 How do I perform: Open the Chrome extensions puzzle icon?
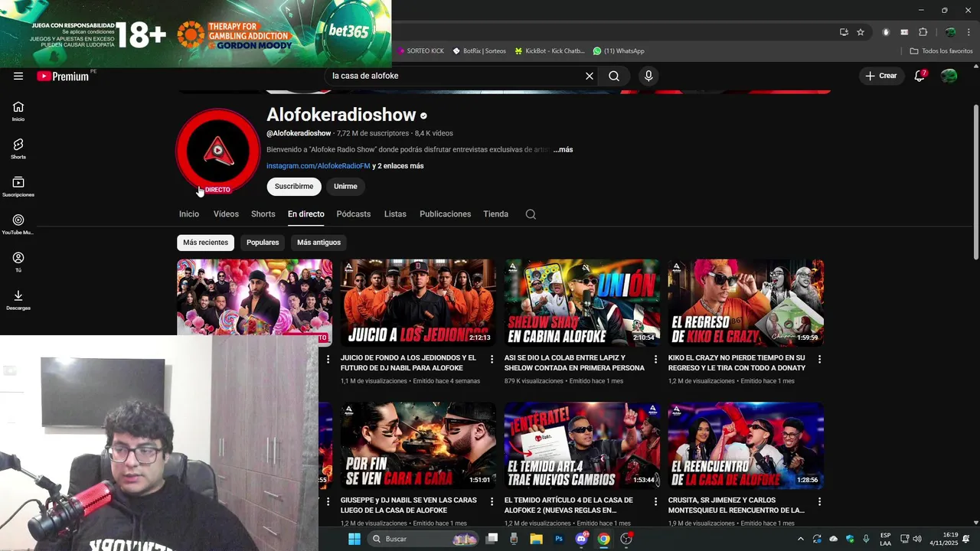click(923, 32)
